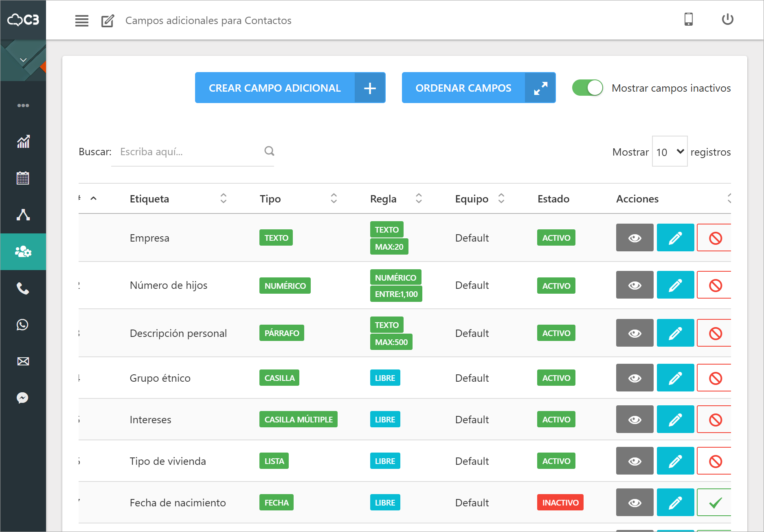Open the records per page dropdown

670,152
